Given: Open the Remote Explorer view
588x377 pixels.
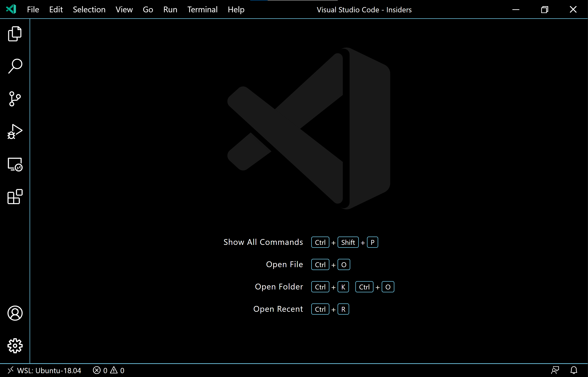Looking at the screenshot, I should [x=15, y=164].
